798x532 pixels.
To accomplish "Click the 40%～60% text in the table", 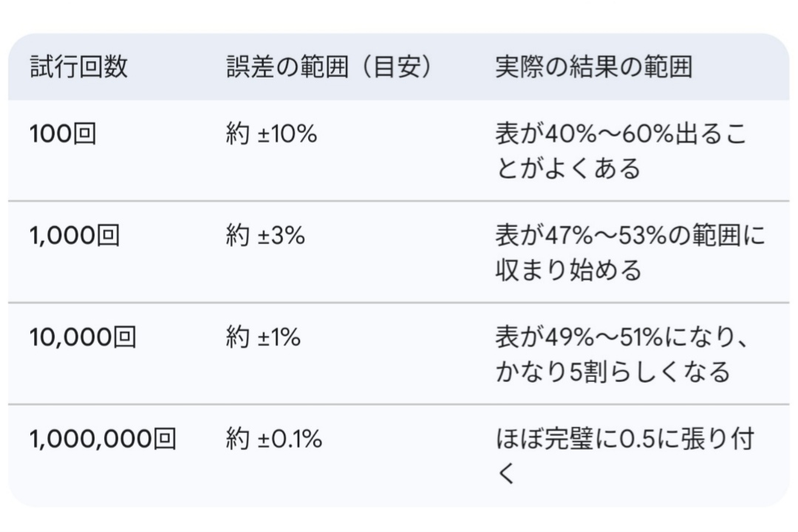I will [x=598, y=134].
